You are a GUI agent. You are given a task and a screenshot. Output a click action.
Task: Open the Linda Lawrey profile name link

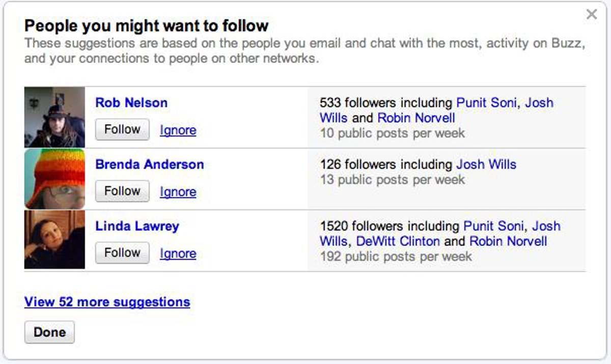tap(137, 226)
